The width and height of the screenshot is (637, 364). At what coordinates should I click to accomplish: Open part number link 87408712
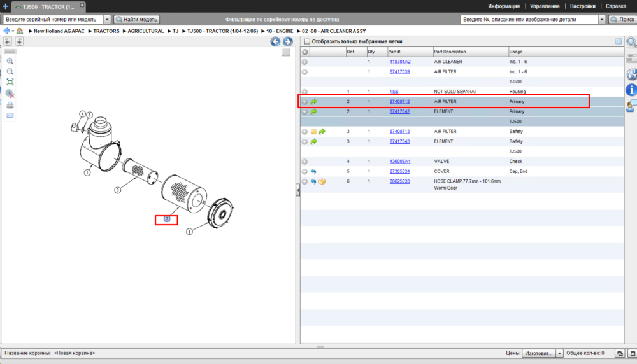(399, 102)
